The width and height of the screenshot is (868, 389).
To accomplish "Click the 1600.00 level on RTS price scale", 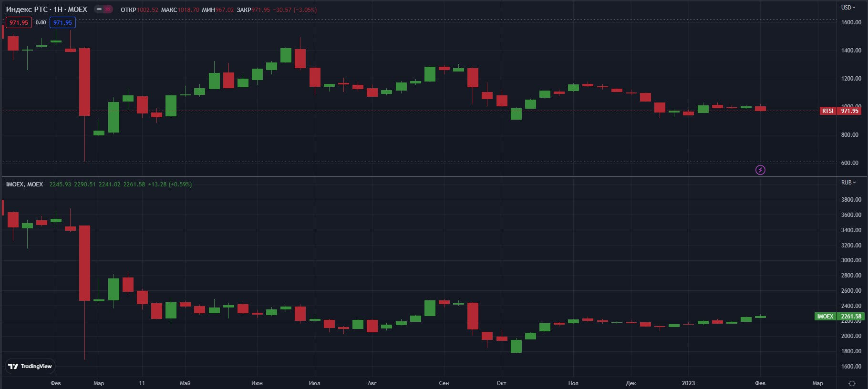I will coord(851,22).
